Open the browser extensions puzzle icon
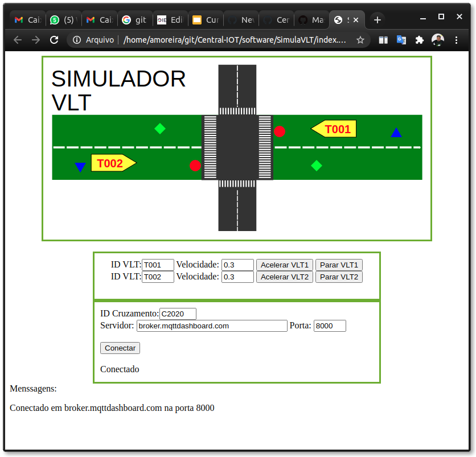476x457 pixels. 420,40
